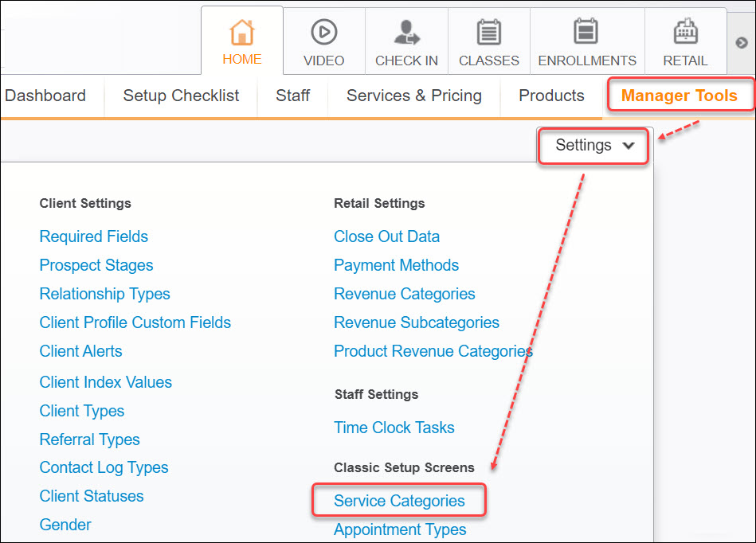This screenshot has width=756, height=543.
Task: Open Referral Types settings
Action: (89, 439)
